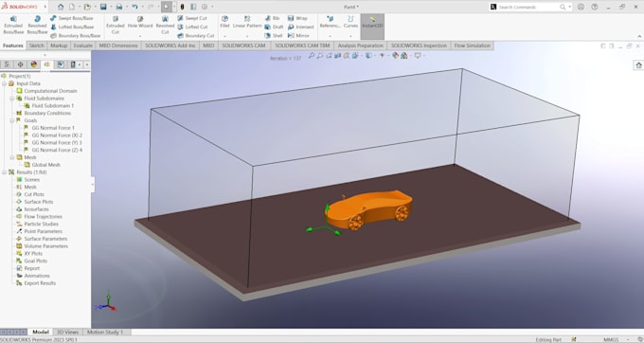Pick the Shell feature tool

pos(274,36)
